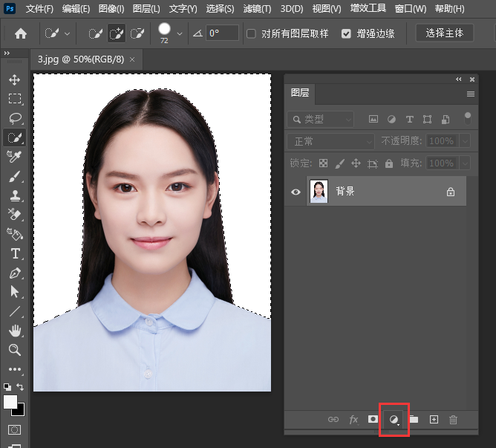Select the Move tool
The image size is (496, 448).
point(14,79)
